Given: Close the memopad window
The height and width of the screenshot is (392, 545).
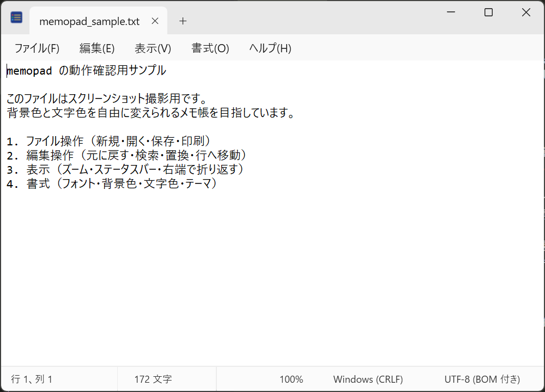Looking at the screenshot, I should click(526, 13).
